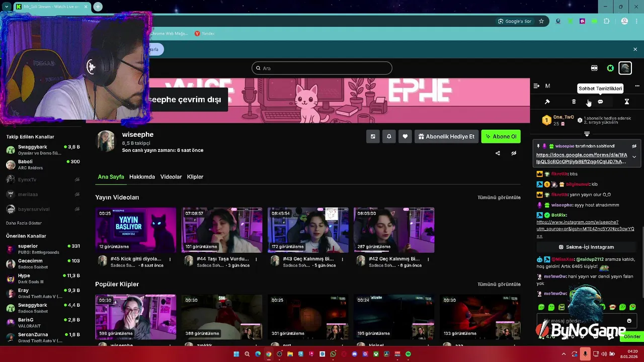The image size is (644, 362).
Task: Click the card icon left of the bell
Action: (x=373, y=136)
